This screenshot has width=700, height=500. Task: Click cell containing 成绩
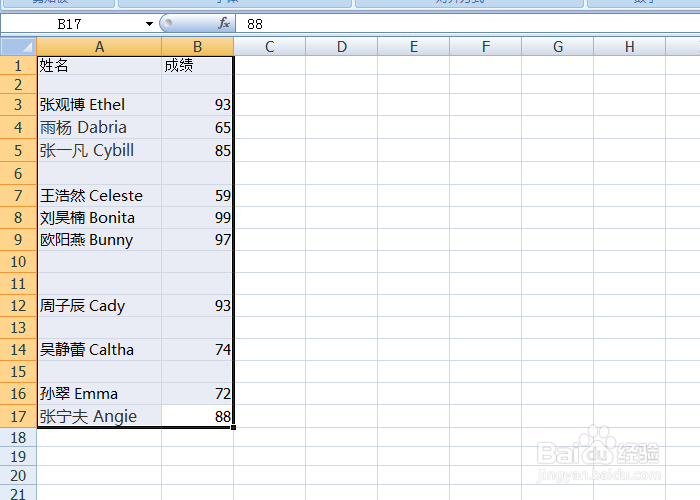click(197, 65)
